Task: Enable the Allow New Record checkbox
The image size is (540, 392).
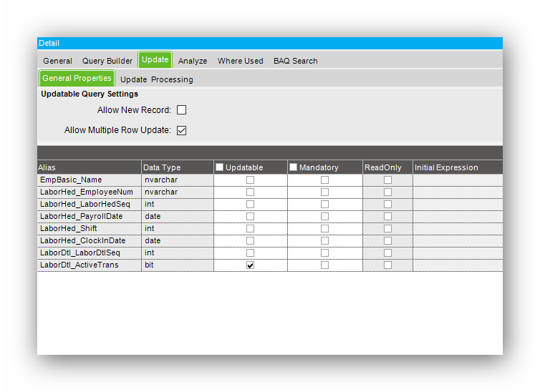Action: click(x=181, y=110)
